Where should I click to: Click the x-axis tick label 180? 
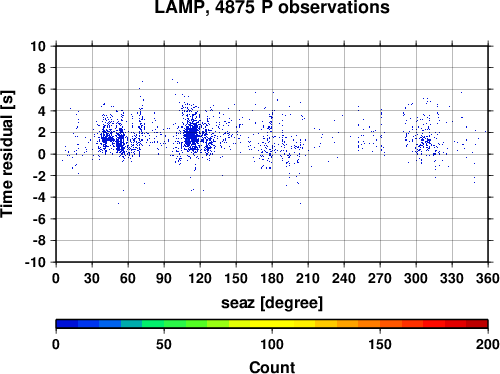[272, 278]
